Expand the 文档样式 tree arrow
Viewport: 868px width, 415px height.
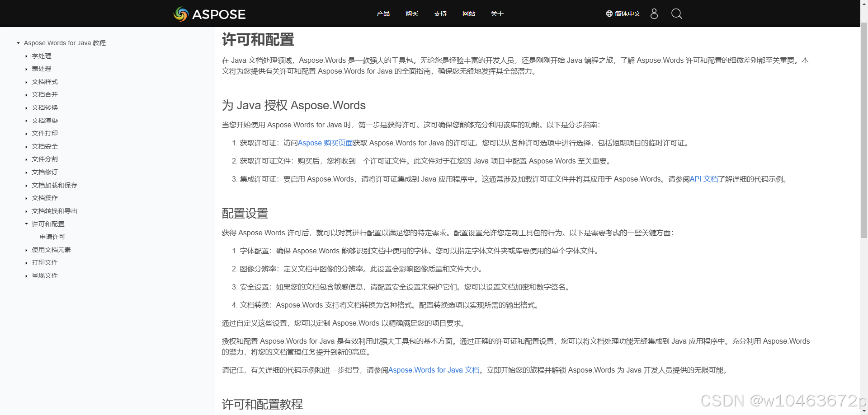point(26,82)
